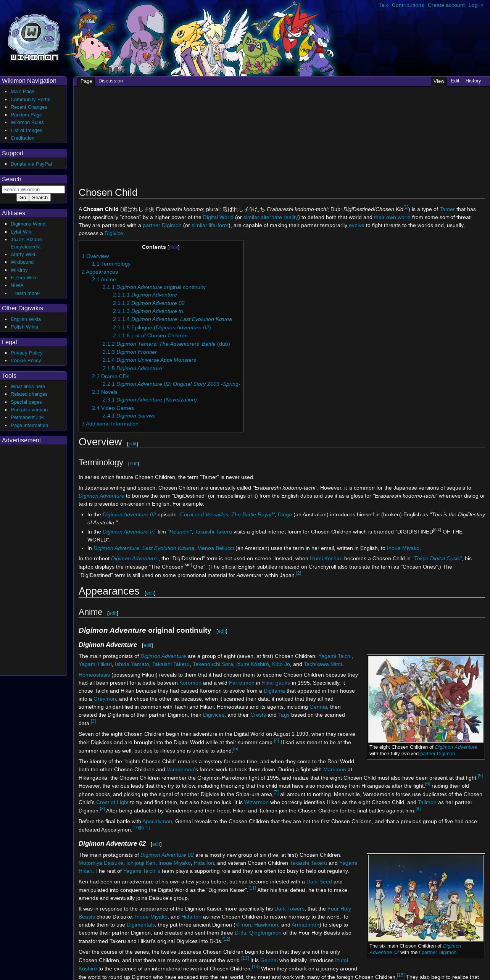This screenshot has width=490, height=980.
Task: Open the Discussion tab
Action: click(x=111, y=81)
